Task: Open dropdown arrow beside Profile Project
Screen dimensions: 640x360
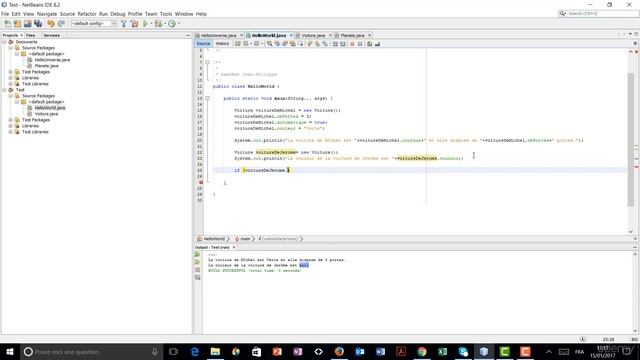Action: coord(178,24)
